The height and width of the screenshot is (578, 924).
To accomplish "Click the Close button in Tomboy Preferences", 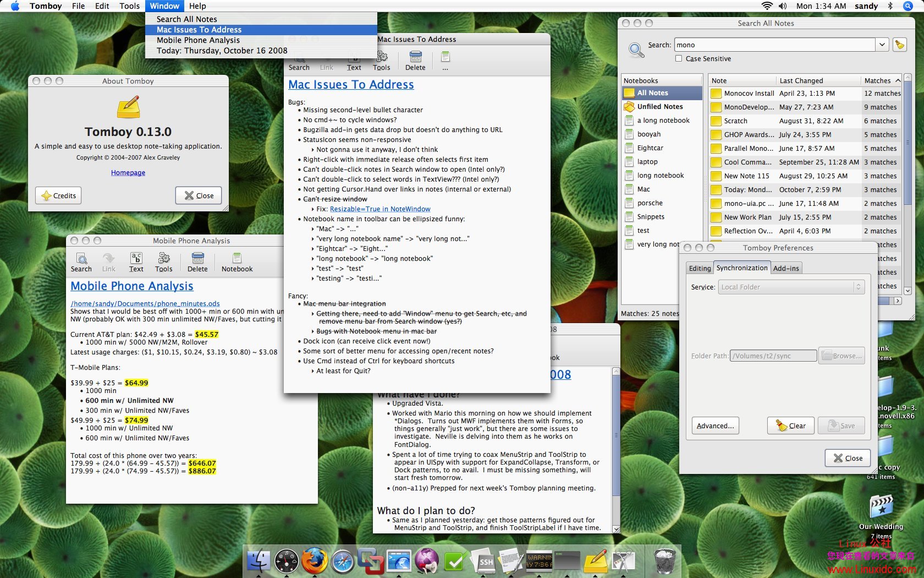I will click(x=848, y=458).
